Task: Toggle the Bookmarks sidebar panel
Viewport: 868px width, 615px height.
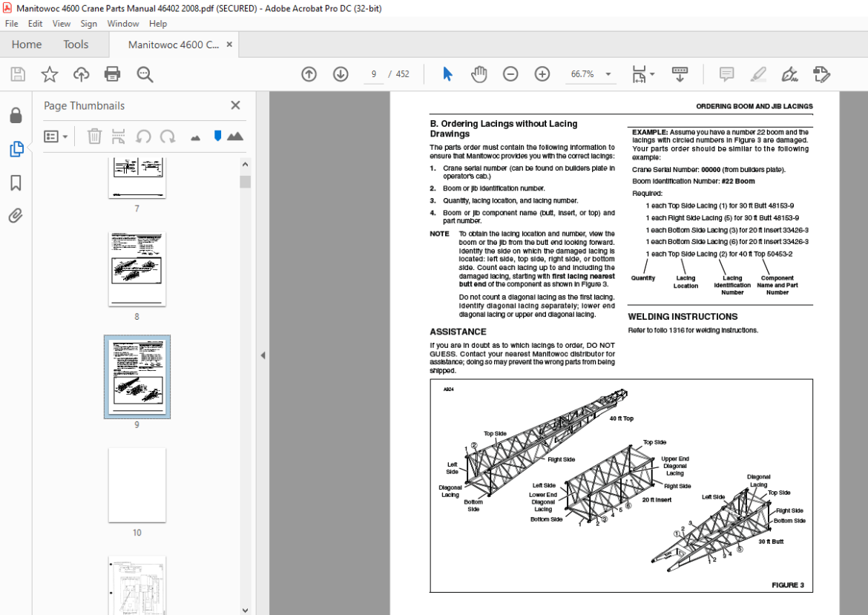Action: (16, 182)
